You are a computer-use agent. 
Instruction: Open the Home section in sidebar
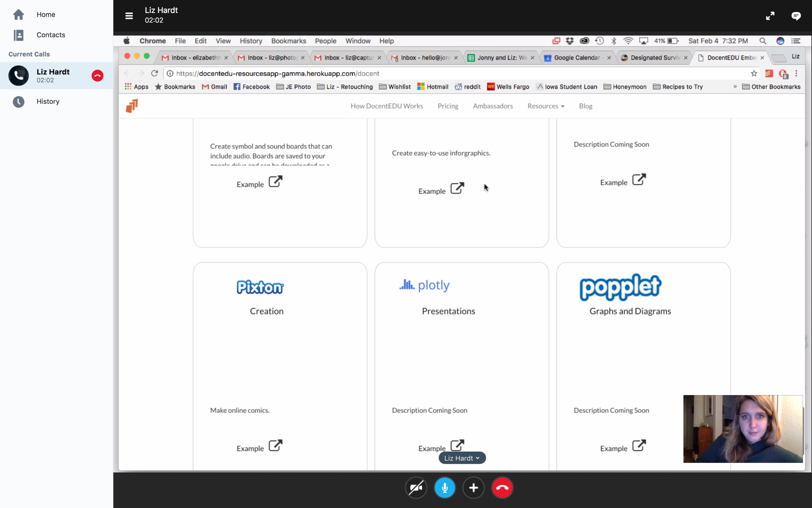click(46, 14)
